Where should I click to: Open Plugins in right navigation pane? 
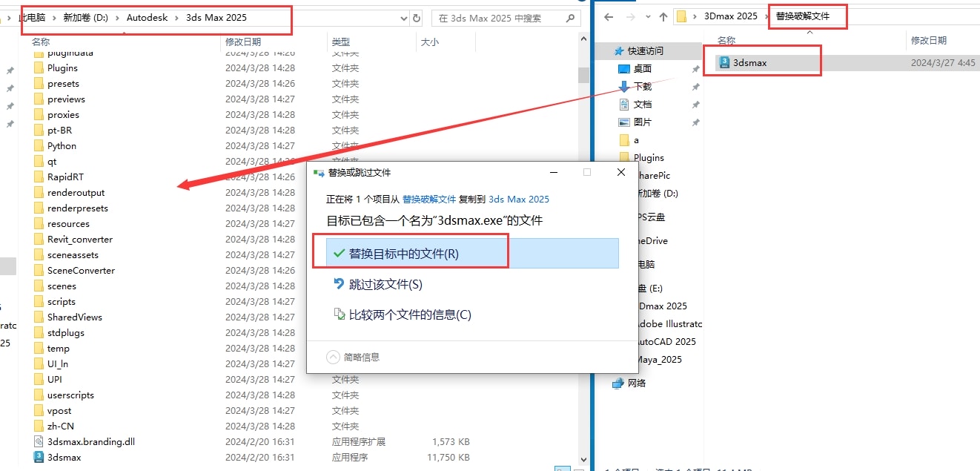[x=649, y=157]
